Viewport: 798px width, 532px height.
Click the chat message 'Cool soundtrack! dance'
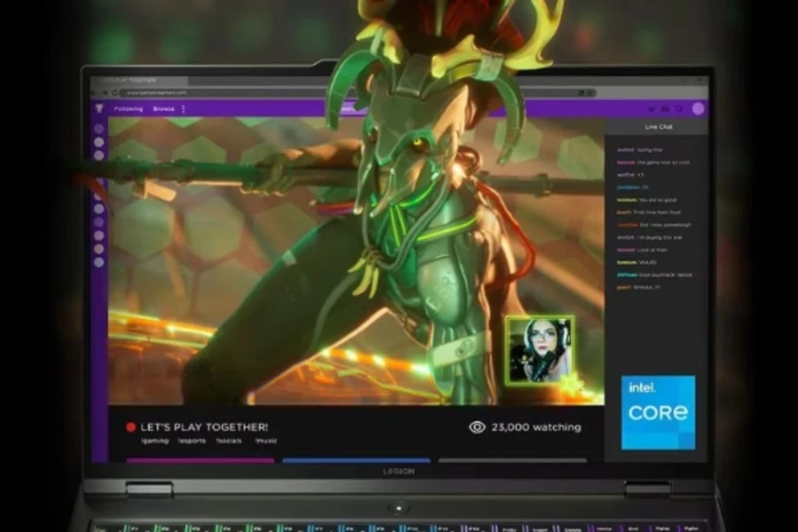(654, 274)
